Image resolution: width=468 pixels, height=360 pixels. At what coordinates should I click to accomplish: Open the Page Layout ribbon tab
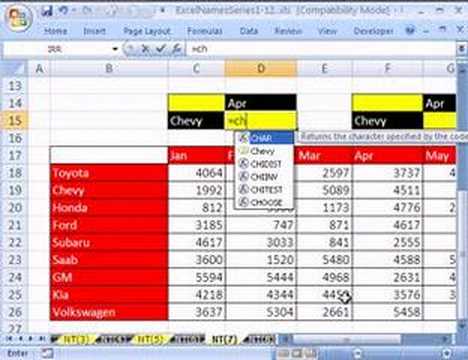click(x=147, y=31)
